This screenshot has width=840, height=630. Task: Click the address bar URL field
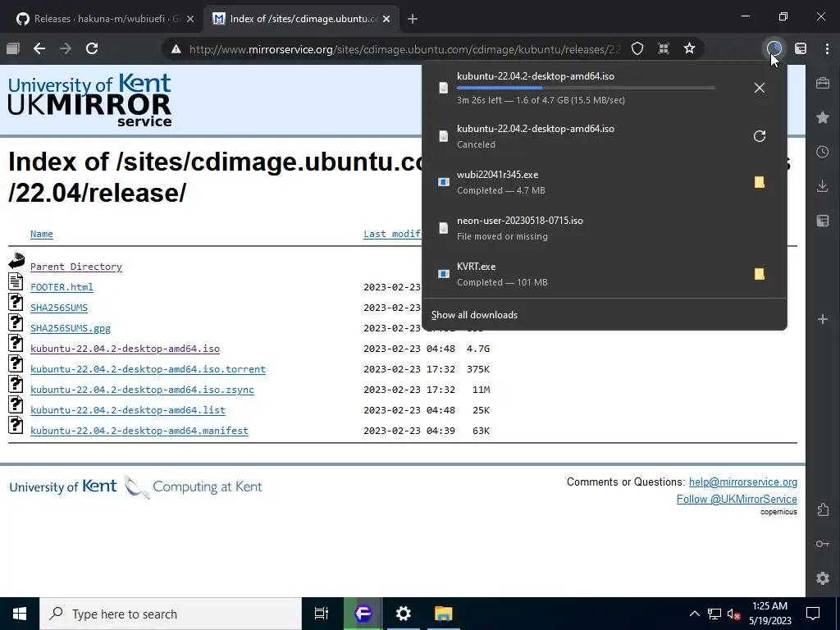tap(404, 49)
